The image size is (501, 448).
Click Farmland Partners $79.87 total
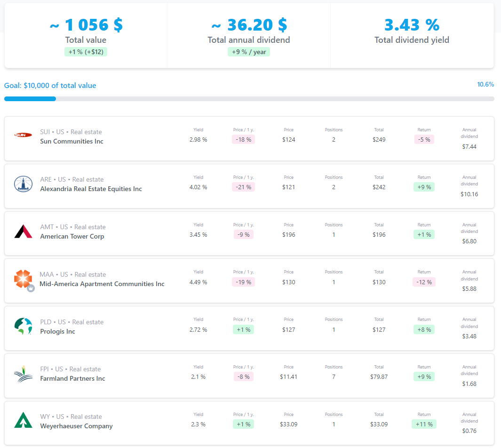point(379,377)
